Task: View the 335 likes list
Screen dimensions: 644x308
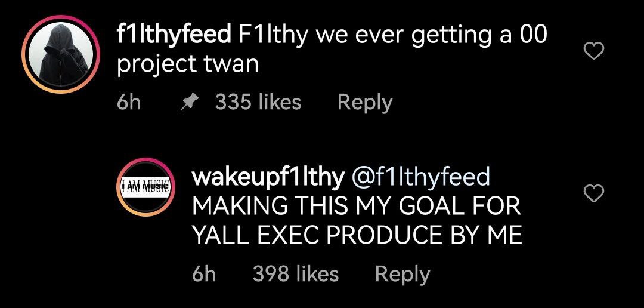Action: pyautogui.click(x=258, y=102)
